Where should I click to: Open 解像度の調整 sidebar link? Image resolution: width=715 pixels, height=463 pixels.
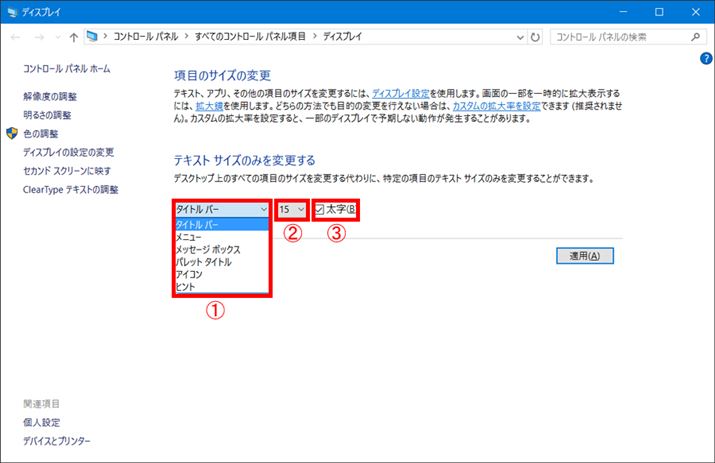(x=50, y=96)
